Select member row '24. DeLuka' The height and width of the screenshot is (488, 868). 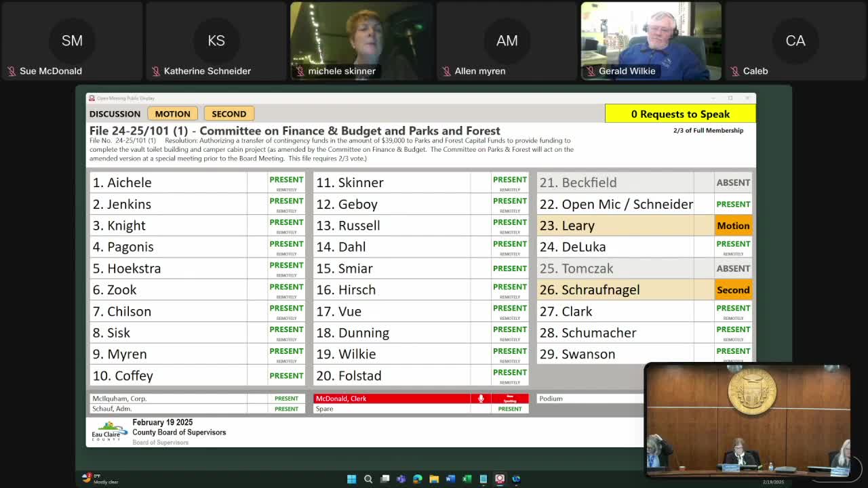click(x=645, y=247)
